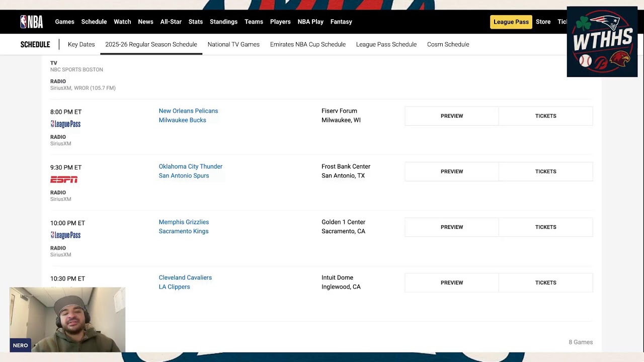Select All-Star in the nav bar

[x=171, y=22]
